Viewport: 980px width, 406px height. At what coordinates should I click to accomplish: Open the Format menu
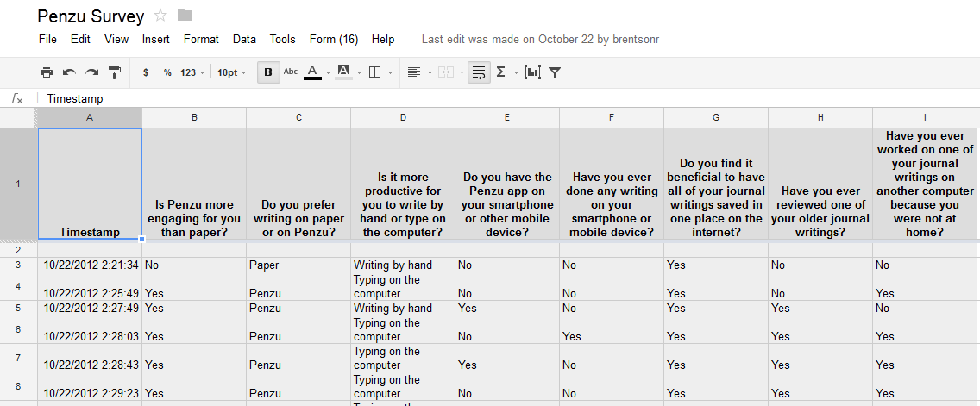point(201,40)
